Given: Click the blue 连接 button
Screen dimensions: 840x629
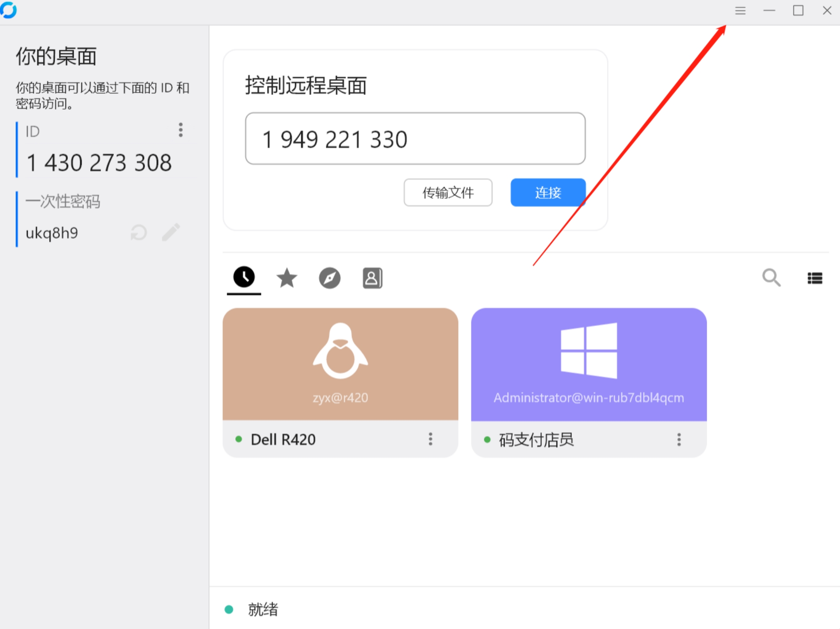Looking at the screenshot, I should coord(548,193).
